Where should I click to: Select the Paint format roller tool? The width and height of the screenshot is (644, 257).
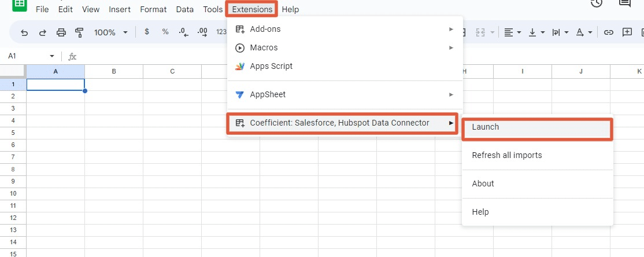tap(79, 32)
